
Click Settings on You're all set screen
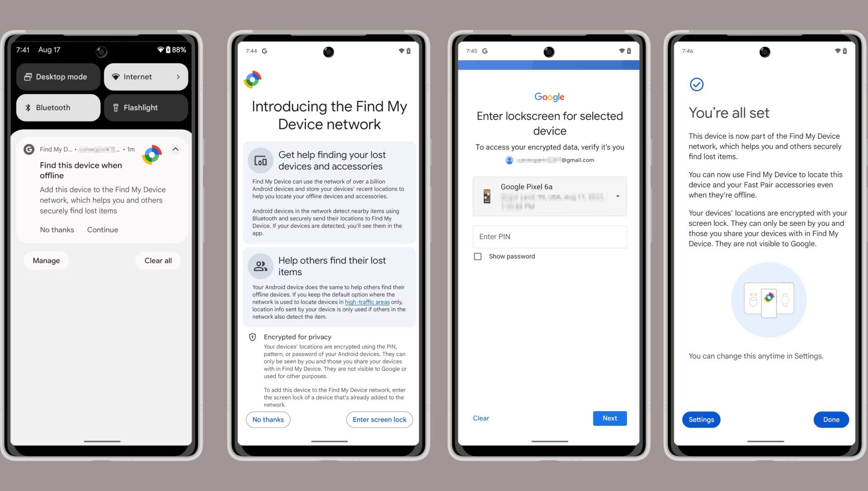pyautogui.click(x=700, y=419)
